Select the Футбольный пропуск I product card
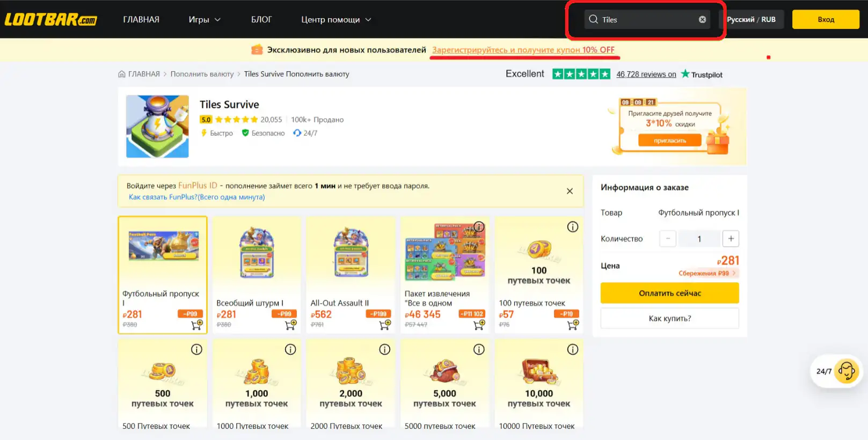868x440 pixels. click(163, 275)
